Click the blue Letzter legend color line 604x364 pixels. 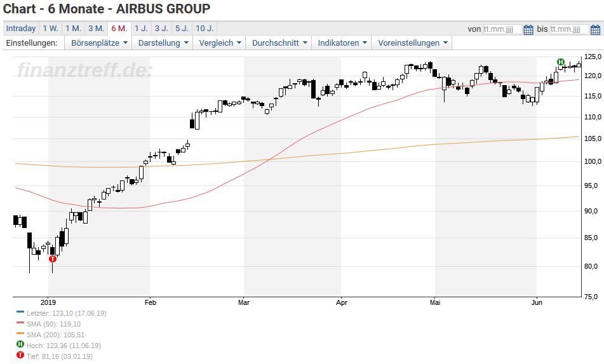coord(20,312)
